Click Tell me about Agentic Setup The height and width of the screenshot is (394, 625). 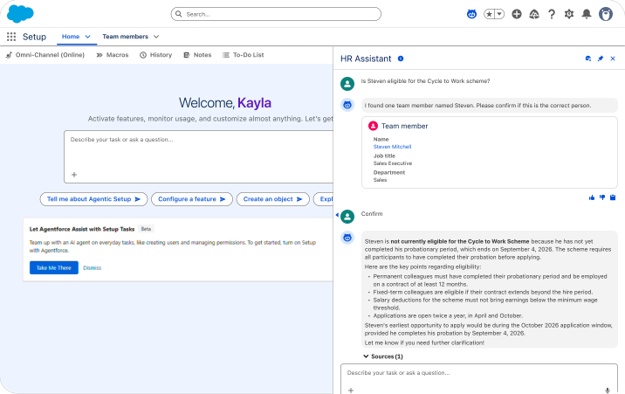pyautogui.click(x=94, y=199)
